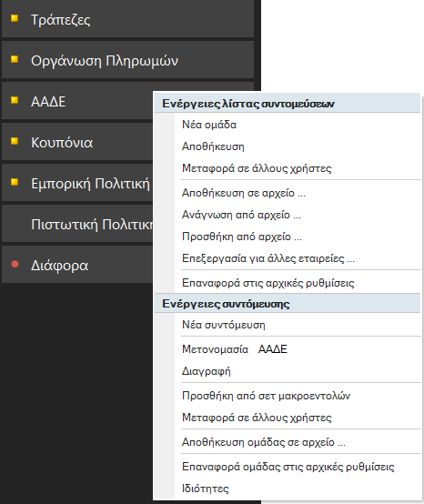Screen dimensions: 424x504
Task: Click the yellow square icon beside Εμπορική Πολιτική
Action: (x=15, y=182)
